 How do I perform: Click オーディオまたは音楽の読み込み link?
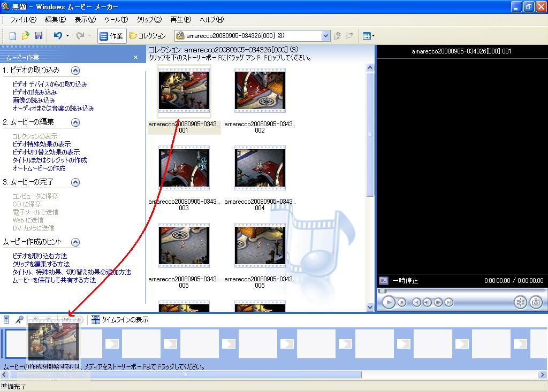point(53,109)
